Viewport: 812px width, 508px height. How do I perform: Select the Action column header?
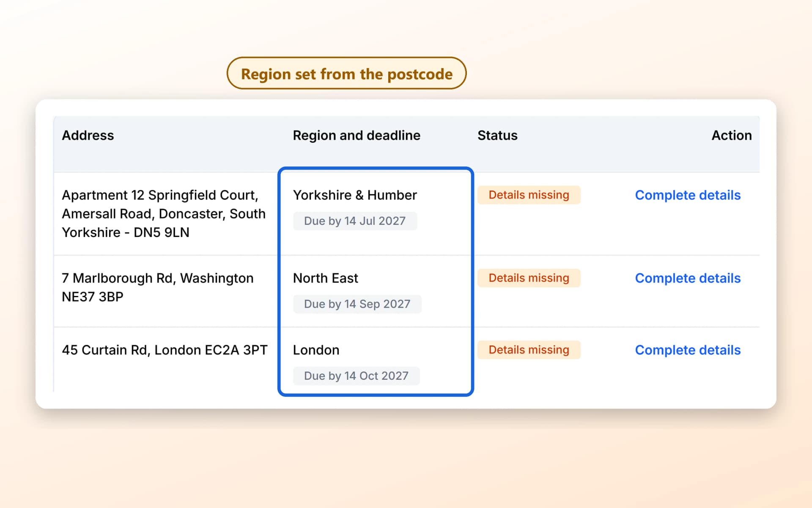click(732, 135)
